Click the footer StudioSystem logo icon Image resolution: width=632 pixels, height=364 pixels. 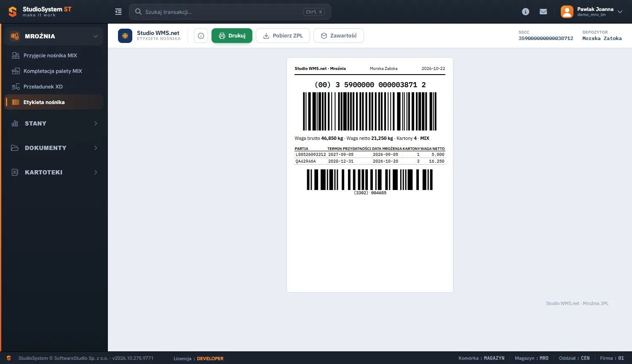(8, 358)
